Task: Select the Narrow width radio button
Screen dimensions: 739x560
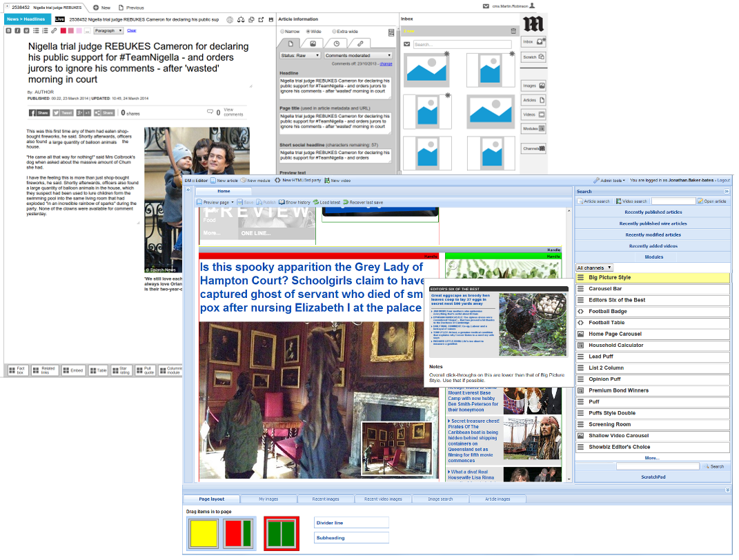Action: tap(282, 32)
